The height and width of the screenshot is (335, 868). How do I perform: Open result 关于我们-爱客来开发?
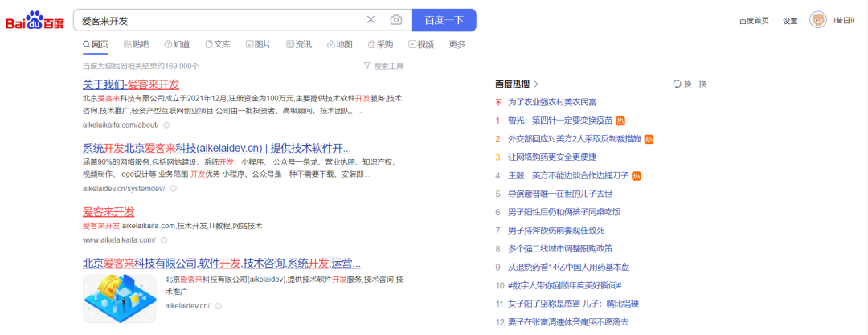(131, 84)
